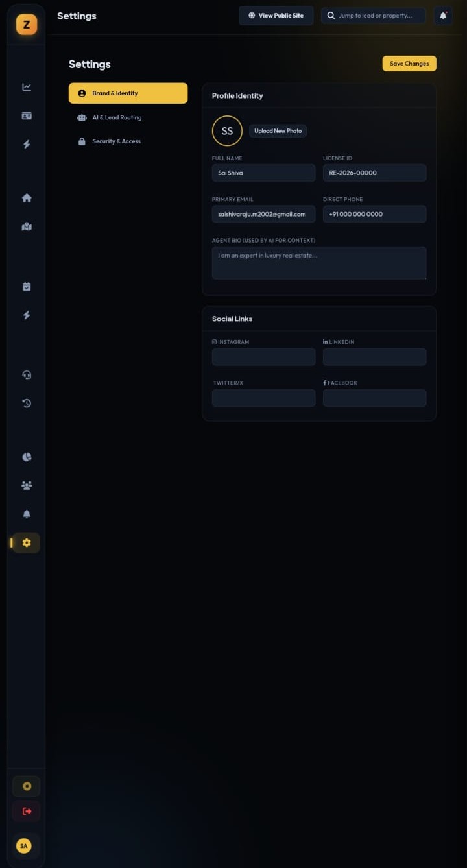Click Upload New Photo button
This screenshot has height=868, width=467.
coord(278,131)
